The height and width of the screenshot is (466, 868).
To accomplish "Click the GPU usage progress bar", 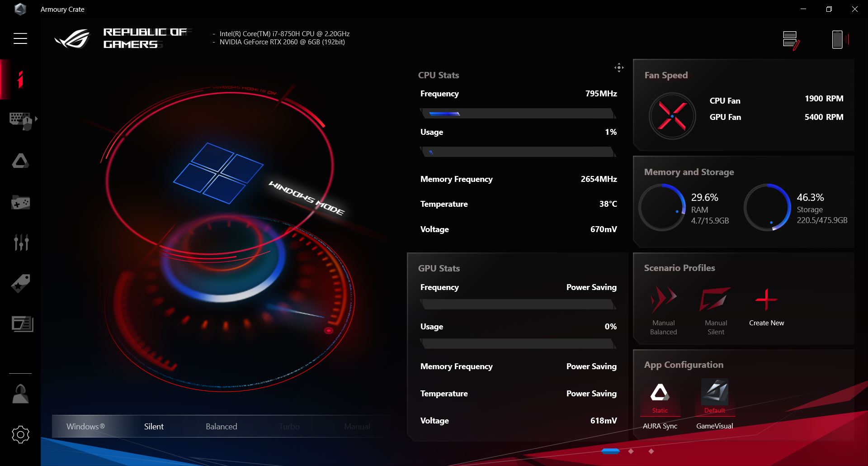I will pyautogui.click(x=518, y=344).
